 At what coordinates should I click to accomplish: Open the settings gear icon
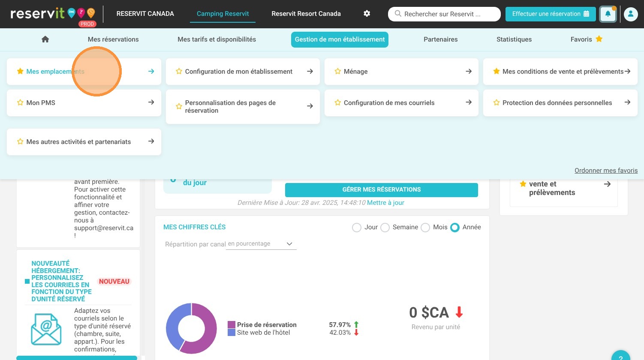367,13
